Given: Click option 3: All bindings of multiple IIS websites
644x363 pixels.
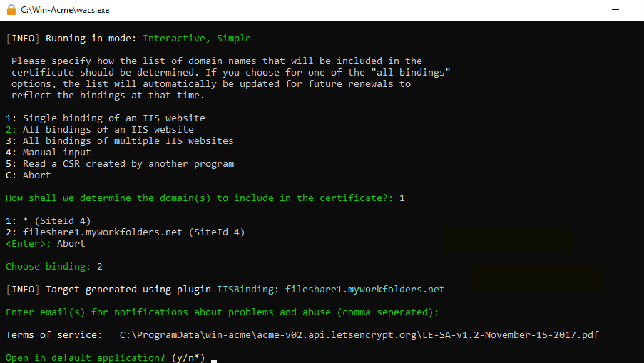Looking at the screenshot, I should tap(119, 141).
